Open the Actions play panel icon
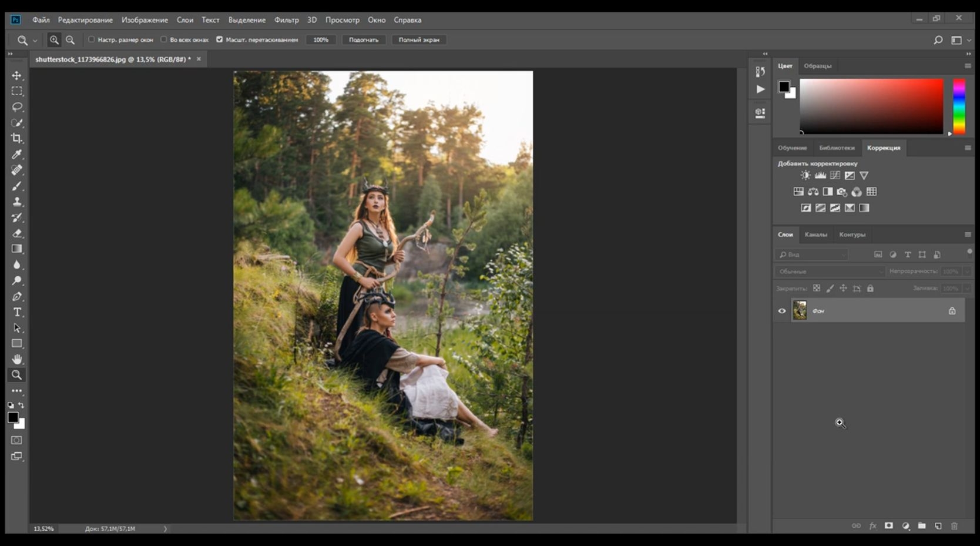This screenshot has height=546, width=980. pyautogui.click(x=760, y=89)
